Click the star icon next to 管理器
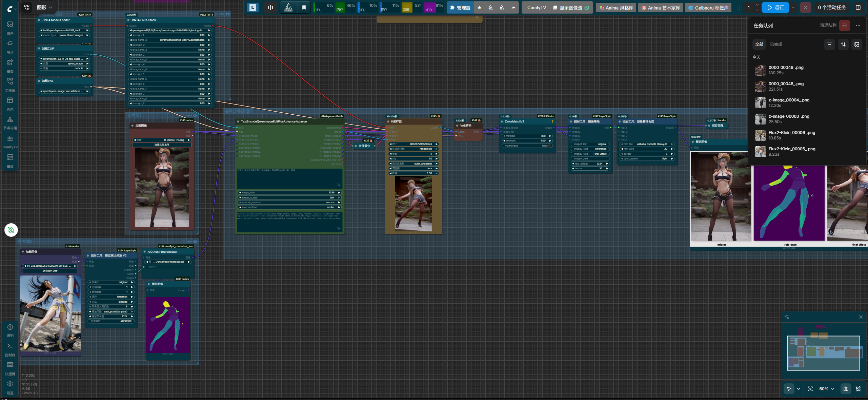Viewport: 868px width, 400px height. click(479, 7)
